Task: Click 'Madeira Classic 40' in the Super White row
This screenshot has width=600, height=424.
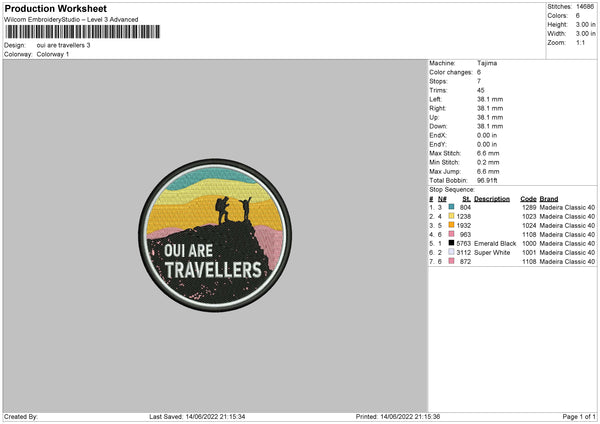Action: [567, 253]
